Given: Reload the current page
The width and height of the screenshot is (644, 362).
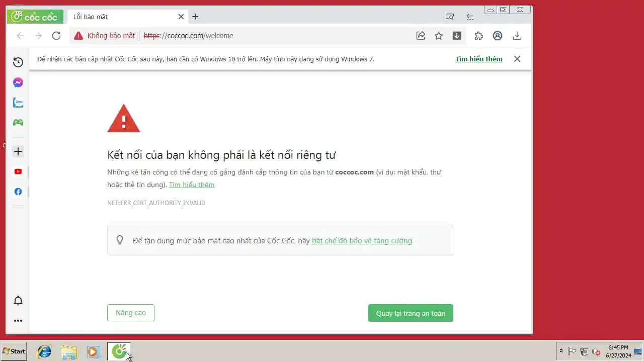Looking at the screenshot, I should click(56, 36).
